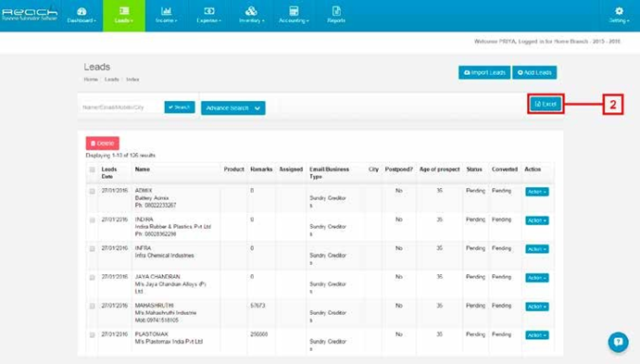
Task: Open the Dashboard speedometer icon
Action: (x=82, y=11)
